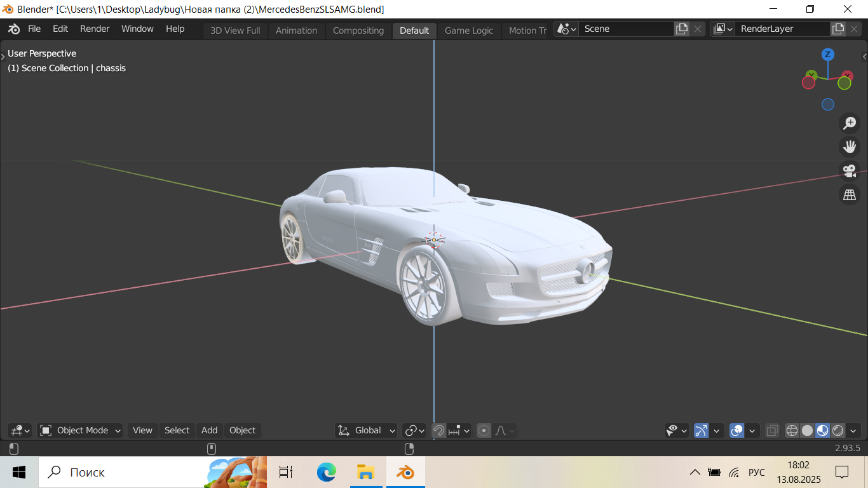This screenshot has height=488, width=868.
Task: Switch to the Compositing workspace tab
Action: click(358, 30)
